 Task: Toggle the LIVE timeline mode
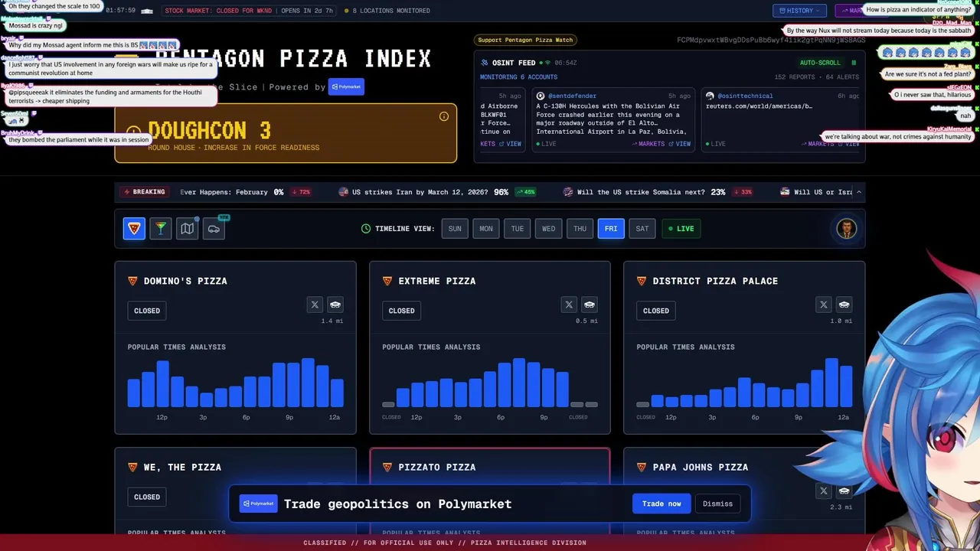681,228
